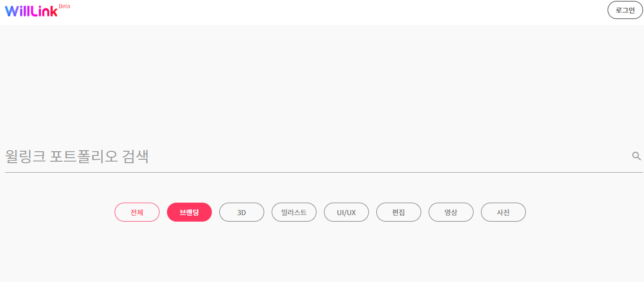The image size is (644, 282).
Task: Return home via the WillLink wordmark
Action: [x=31, y=11]
